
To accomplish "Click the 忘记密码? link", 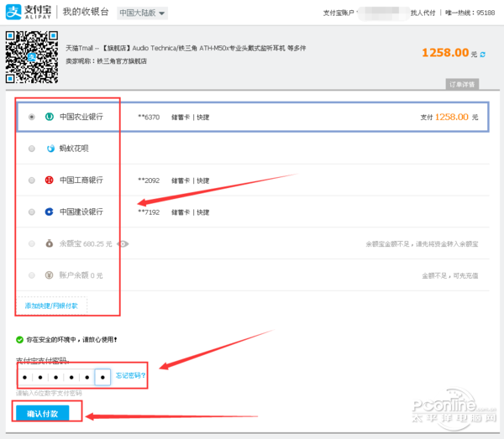I will [130, 375].
